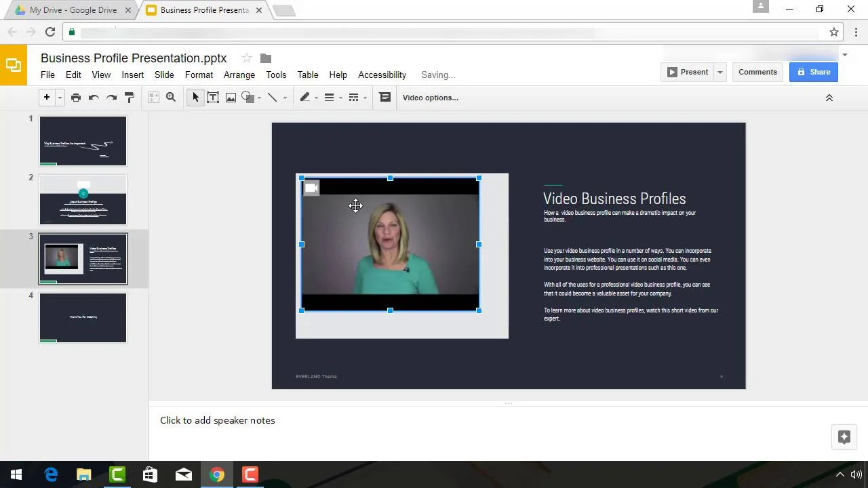The width and height of the screenshot is (868, 488).
Task: Open the Help menu
Action: tap(338, 75)
